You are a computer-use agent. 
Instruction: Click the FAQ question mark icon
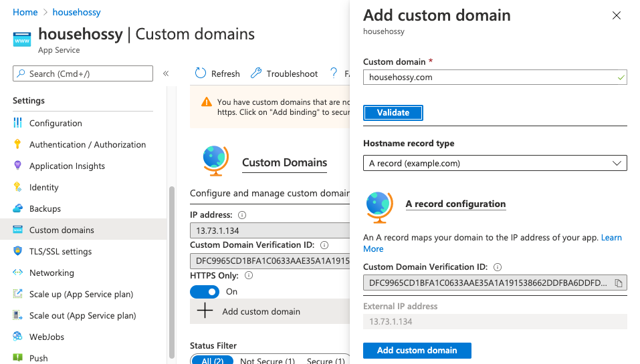334,73
